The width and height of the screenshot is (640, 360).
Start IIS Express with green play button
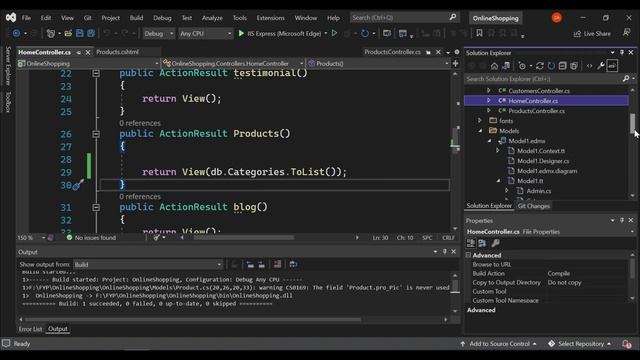241,33
